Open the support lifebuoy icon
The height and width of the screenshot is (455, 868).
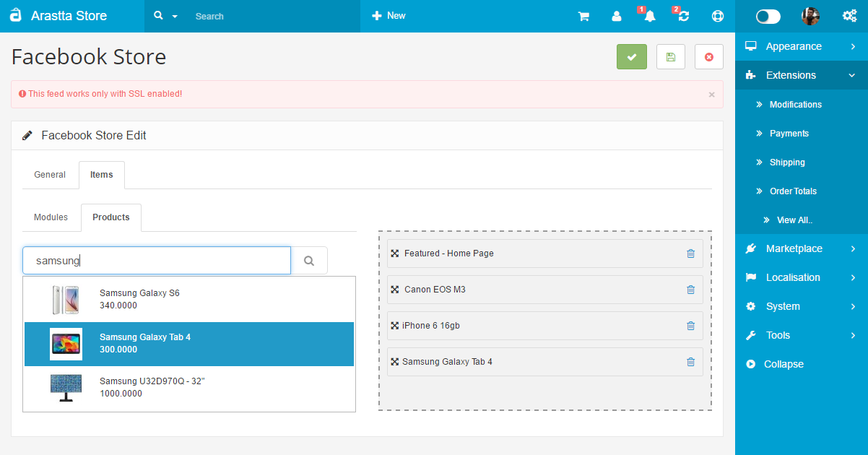click(717, 16)
